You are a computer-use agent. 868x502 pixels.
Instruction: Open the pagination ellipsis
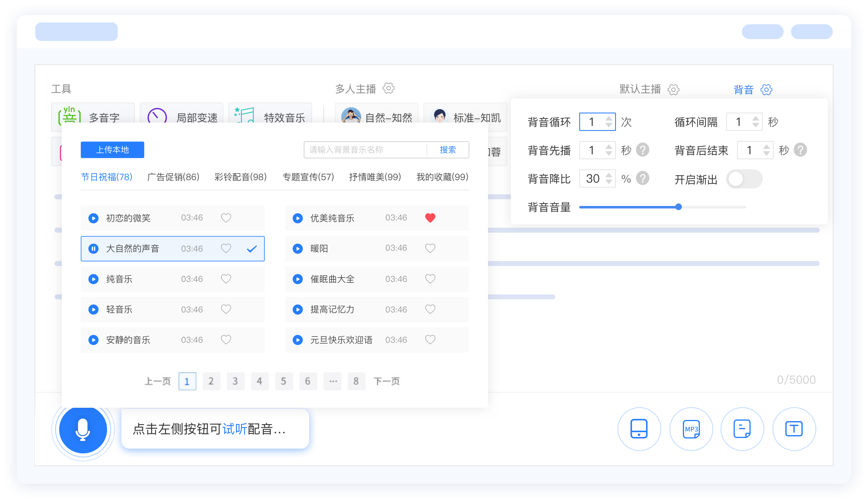333,381
